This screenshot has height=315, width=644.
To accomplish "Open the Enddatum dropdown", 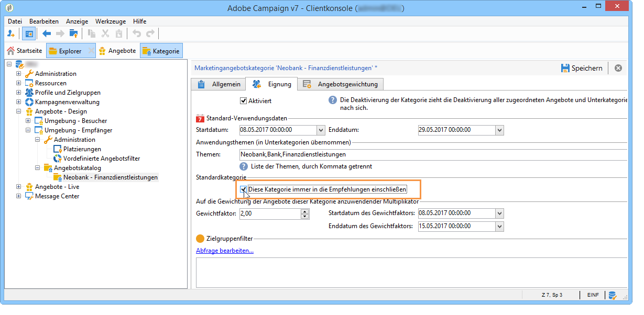I will click(499, 130).
